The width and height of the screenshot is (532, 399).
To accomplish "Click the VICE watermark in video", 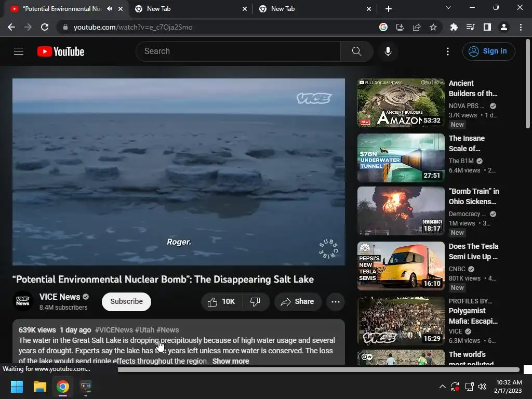I will 314,98.
